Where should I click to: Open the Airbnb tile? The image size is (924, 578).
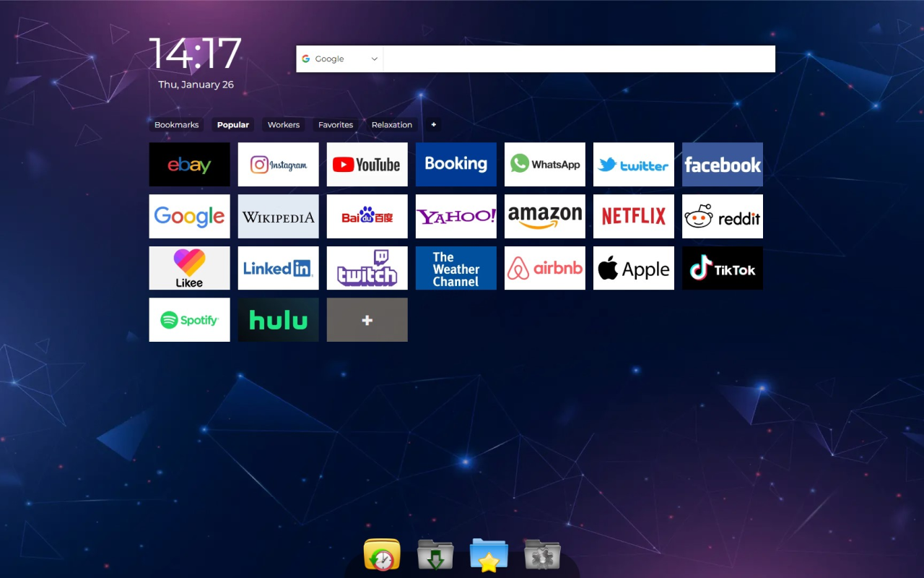click(x=544, y=268)
